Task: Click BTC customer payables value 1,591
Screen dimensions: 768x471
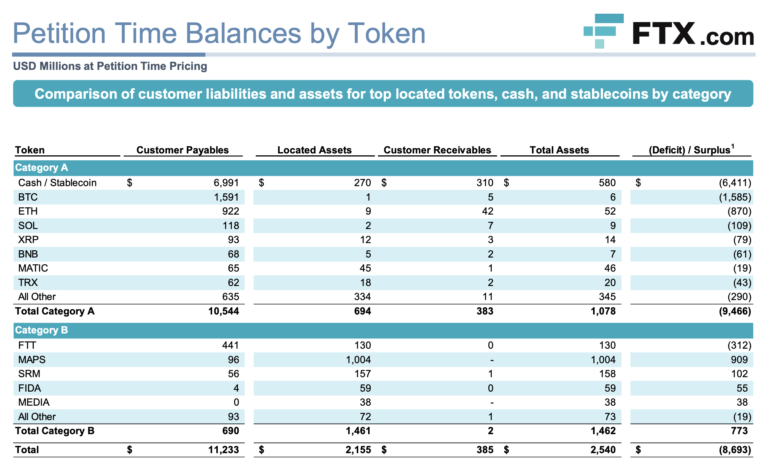Action: 226,197
